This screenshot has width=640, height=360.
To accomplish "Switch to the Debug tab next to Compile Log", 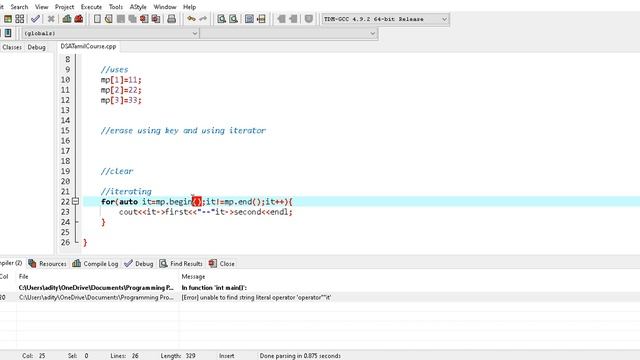I will [x=139, y=264].
